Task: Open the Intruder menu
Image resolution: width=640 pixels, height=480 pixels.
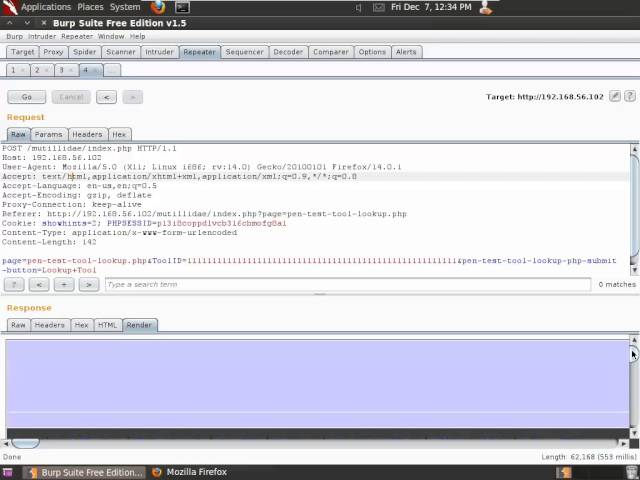Action: [x=42, y=36]
